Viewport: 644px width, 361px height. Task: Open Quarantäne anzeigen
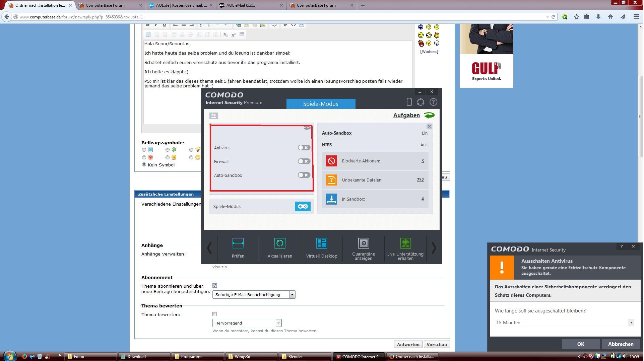tap(364, 249)
